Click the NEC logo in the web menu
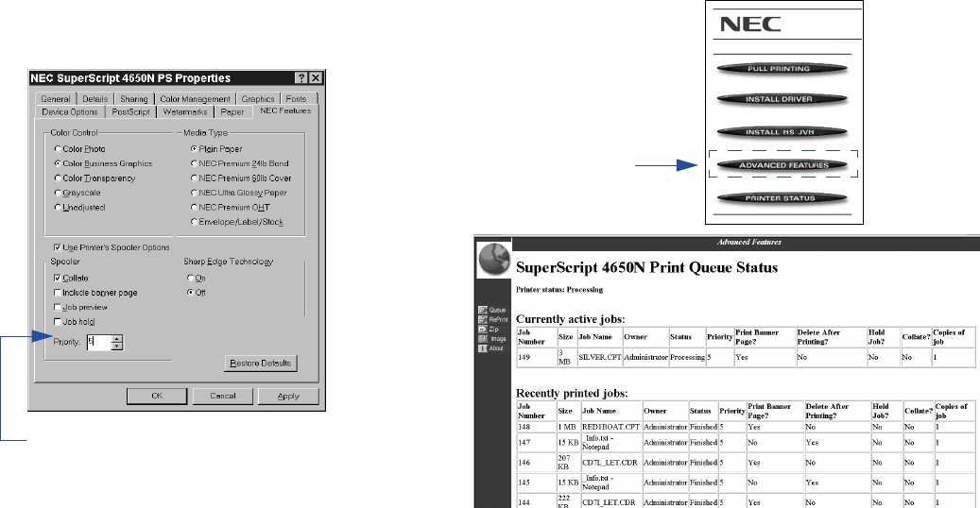This screenshot has height=508, width=980. coord(750,25)
